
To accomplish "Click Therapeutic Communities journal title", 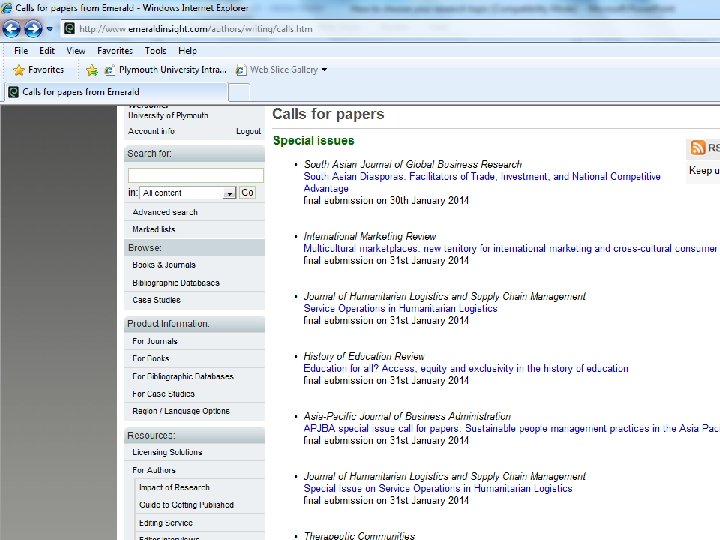I will [x=359, y=535].
